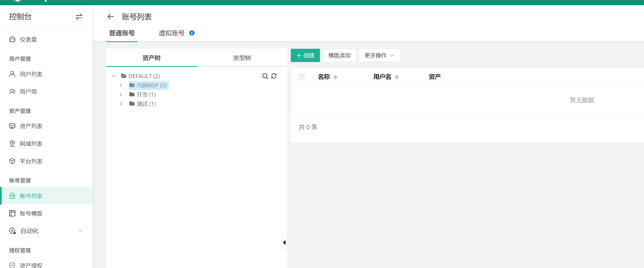Image resolution: width=644 pixels, height=268 pixels.
Task: Refresh the asset tree
Action: pyautogui.click(x=274, y=76)
